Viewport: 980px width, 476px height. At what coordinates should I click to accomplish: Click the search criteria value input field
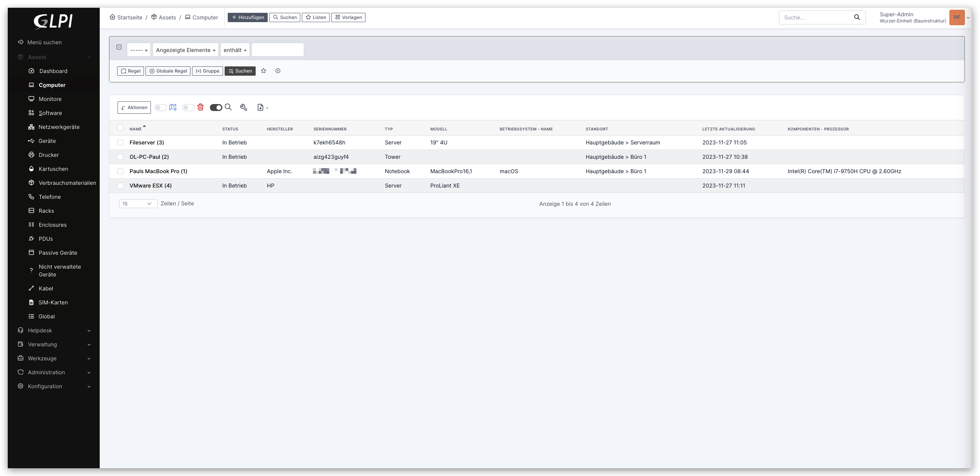(278, 50)
